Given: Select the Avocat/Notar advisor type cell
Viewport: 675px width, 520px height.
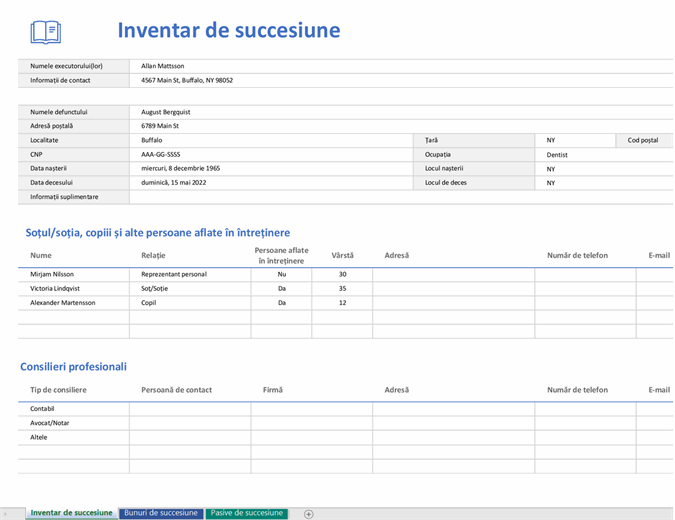Looking at the screenshot, I should pyautogui.click(x=50, y=423).
